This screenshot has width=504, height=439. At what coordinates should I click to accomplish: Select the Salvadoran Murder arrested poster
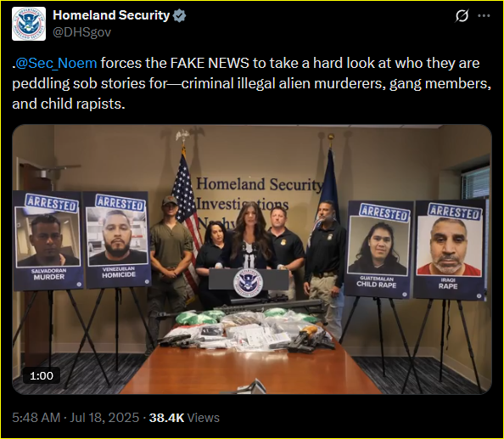point(48,240)
